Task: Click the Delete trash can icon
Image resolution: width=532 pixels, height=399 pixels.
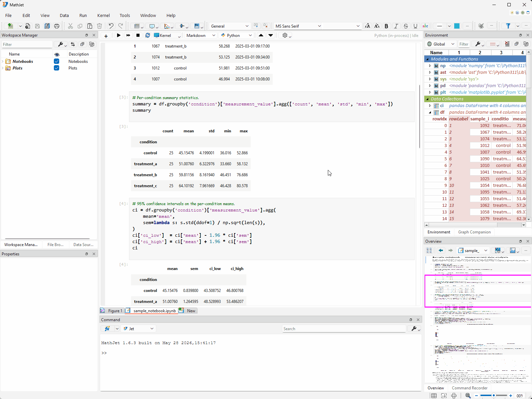Action: [99, 26]
